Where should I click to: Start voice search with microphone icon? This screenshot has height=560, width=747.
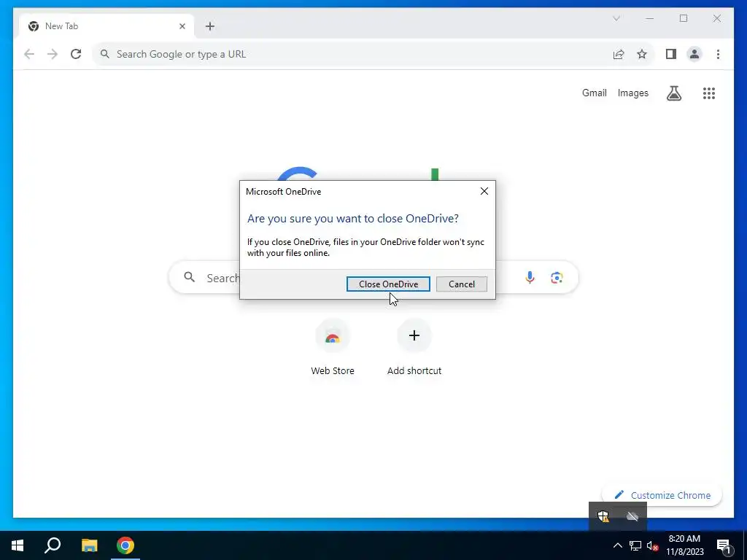coord(530,277)
